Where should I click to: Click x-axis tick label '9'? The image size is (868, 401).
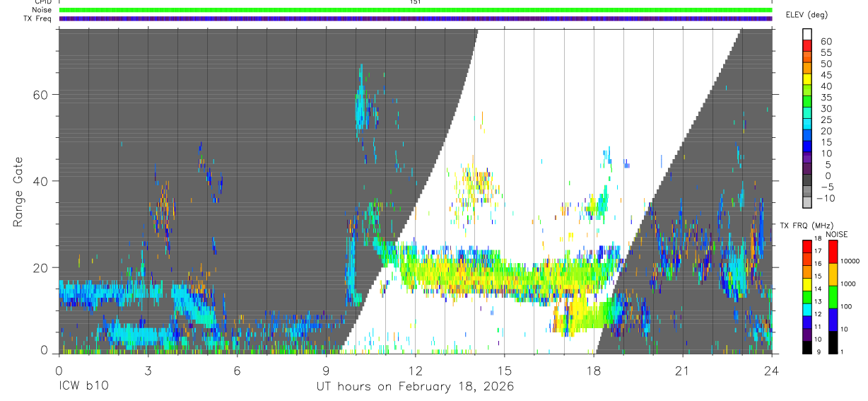[326, 370]
